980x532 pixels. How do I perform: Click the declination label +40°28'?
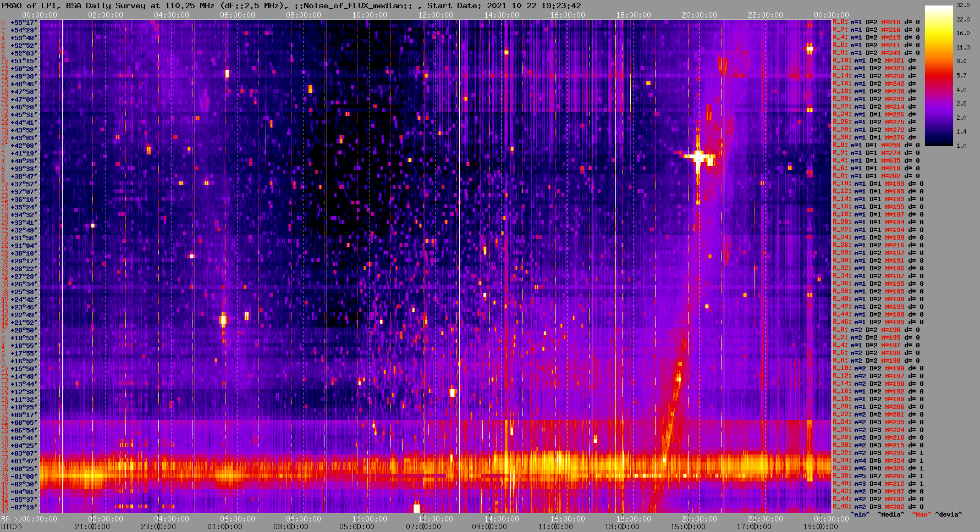(23, 161)
